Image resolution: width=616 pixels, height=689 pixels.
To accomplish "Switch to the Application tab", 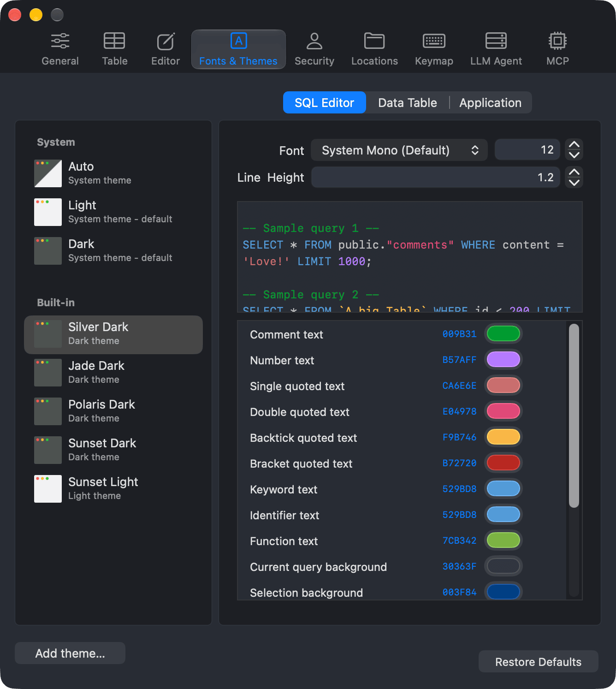I will pyautogui.click(x=491, y=102).
